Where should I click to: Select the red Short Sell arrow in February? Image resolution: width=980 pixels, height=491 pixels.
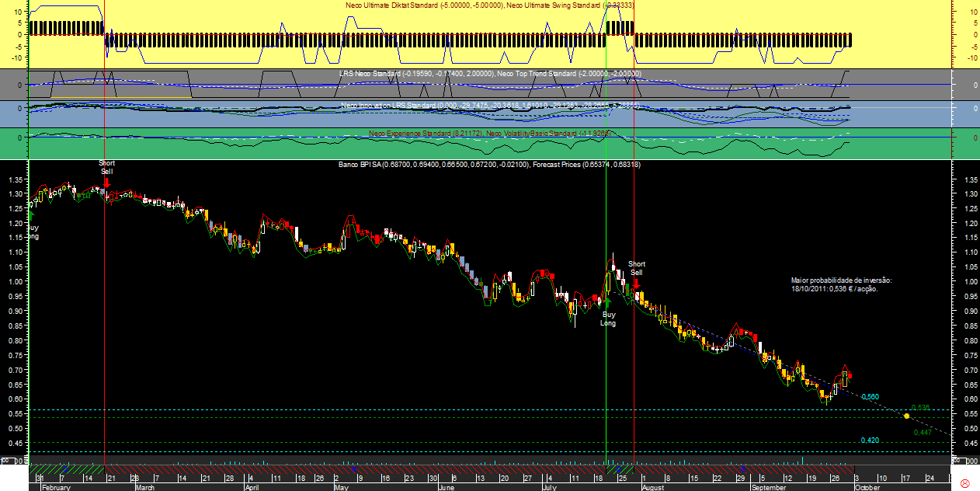pos(106,183)
